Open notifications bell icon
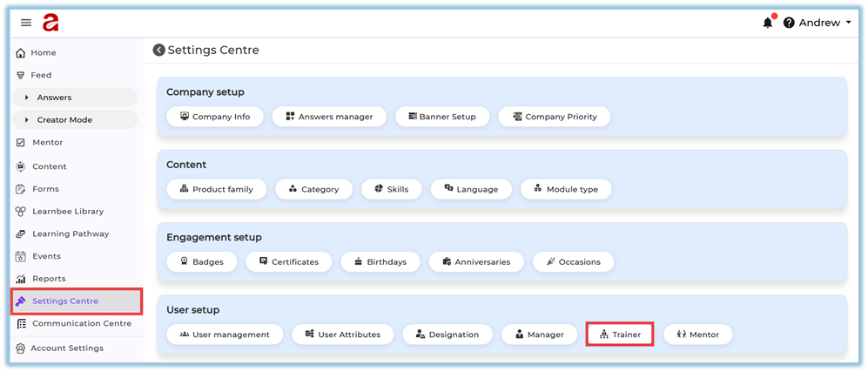Viewport: 868px width, 372px height. tap(767, 23)
